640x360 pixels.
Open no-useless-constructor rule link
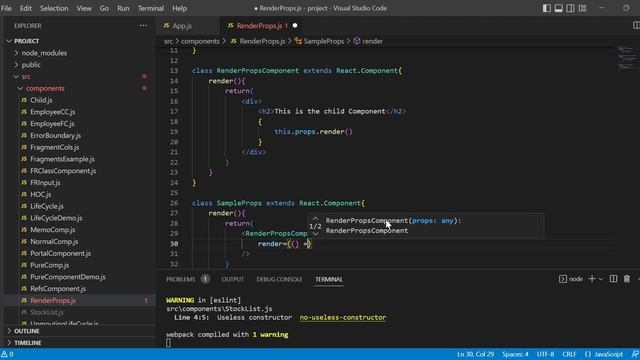(x=343, y=318)
